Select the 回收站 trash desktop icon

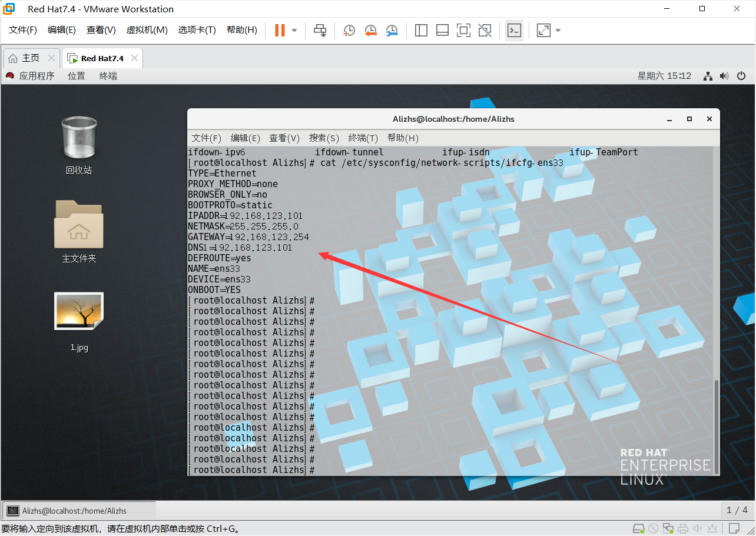point(79,145)
